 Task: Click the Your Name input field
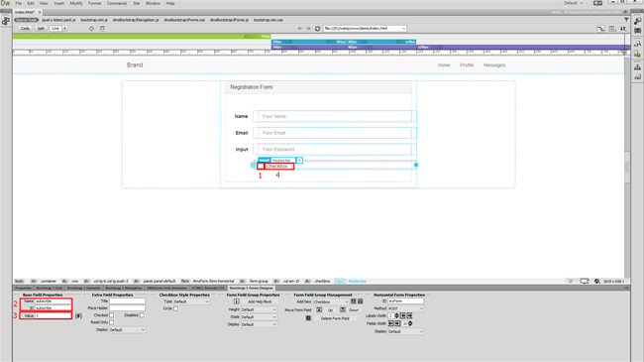coord(334,116)
